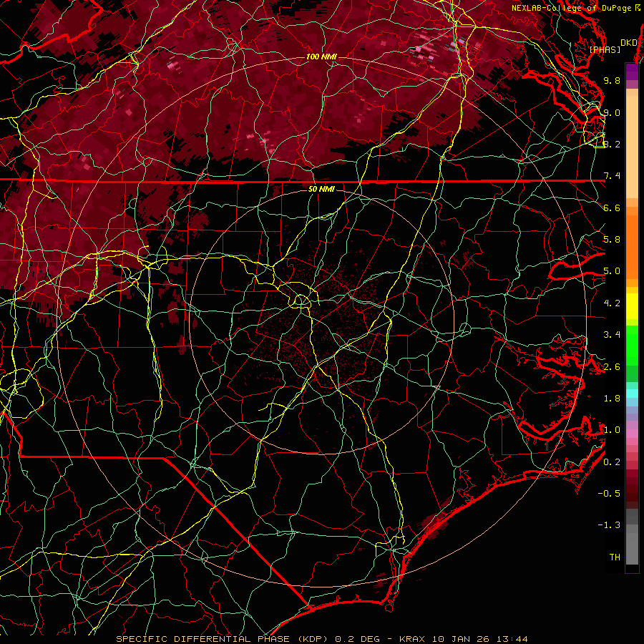This screenshot has width=644, height=644.
Task: Click the KRAX station identifier
Action: coord(413,639)
